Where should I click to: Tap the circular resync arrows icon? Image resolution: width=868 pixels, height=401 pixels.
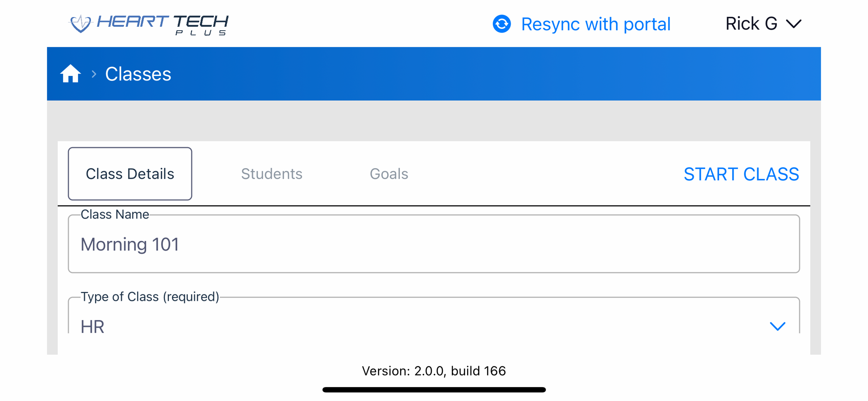coord(501,24)
